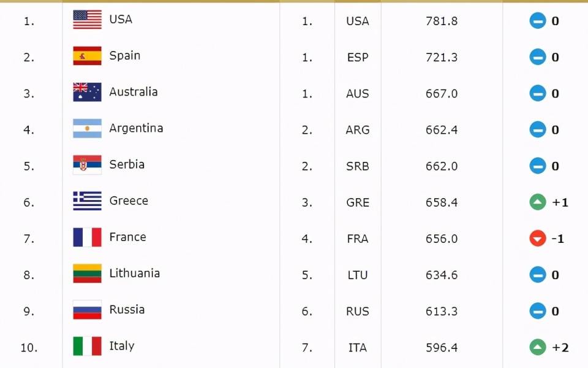Click Greece's green up-arrow indicator
The width and height of the screenshot is (588, 368).
537,202
